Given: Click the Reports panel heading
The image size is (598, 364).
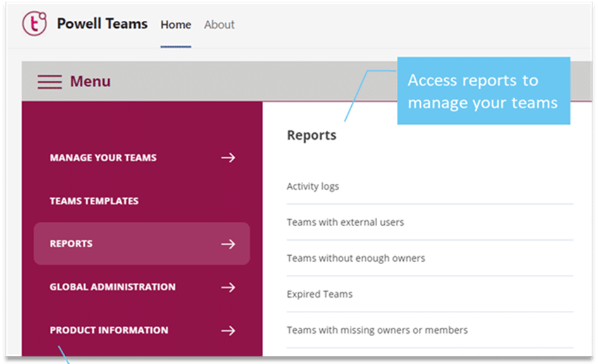Looking at the screenshot, I should tap(311, 135).
